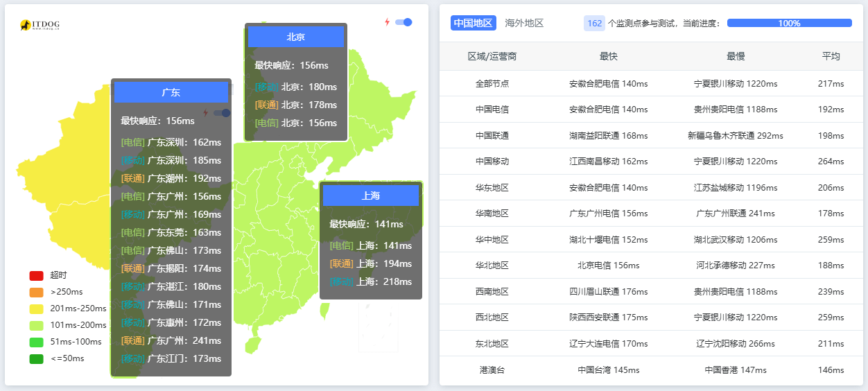Click the red 超时 legend swatch

[36, 275]
